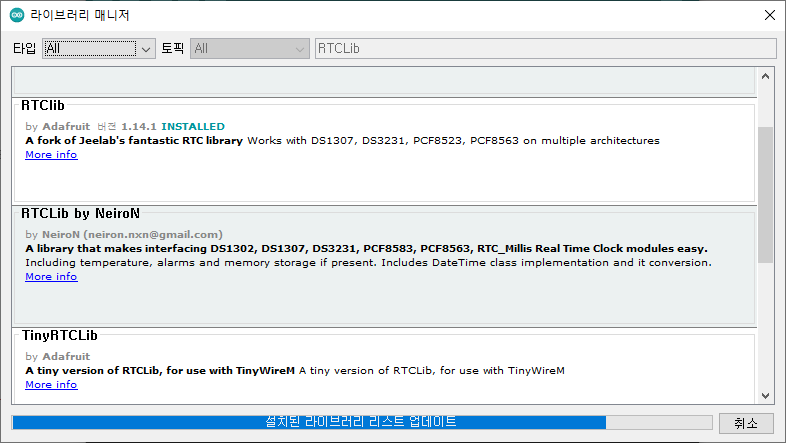Screen dimensions: 786x443
Task: Click the cancel button labeled 취소
Action: point(746,423)
